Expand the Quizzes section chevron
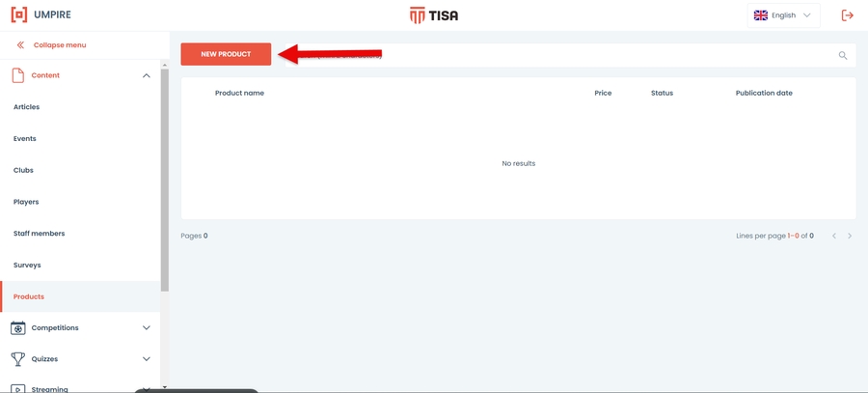This screenshot has height=393, width=868. [147, 359]
